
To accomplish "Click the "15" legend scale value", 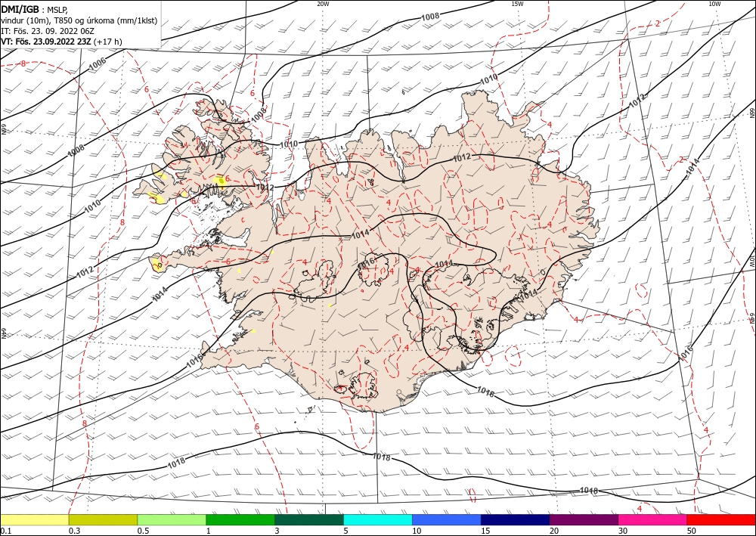I will coord(485,531).
